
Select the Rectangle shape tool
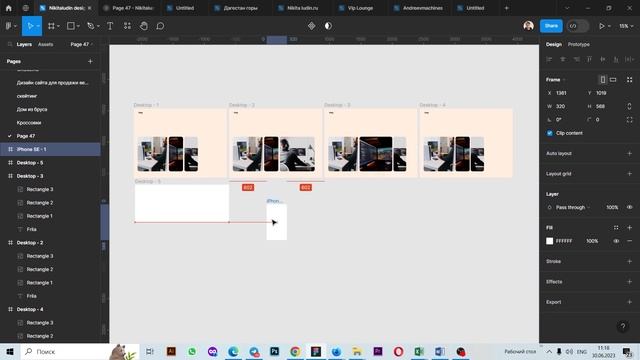click(71, 26)
